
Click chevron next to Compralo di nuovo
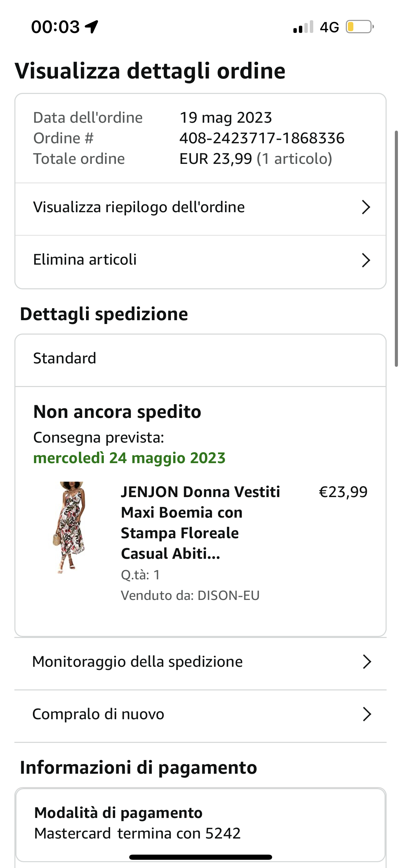367,714
